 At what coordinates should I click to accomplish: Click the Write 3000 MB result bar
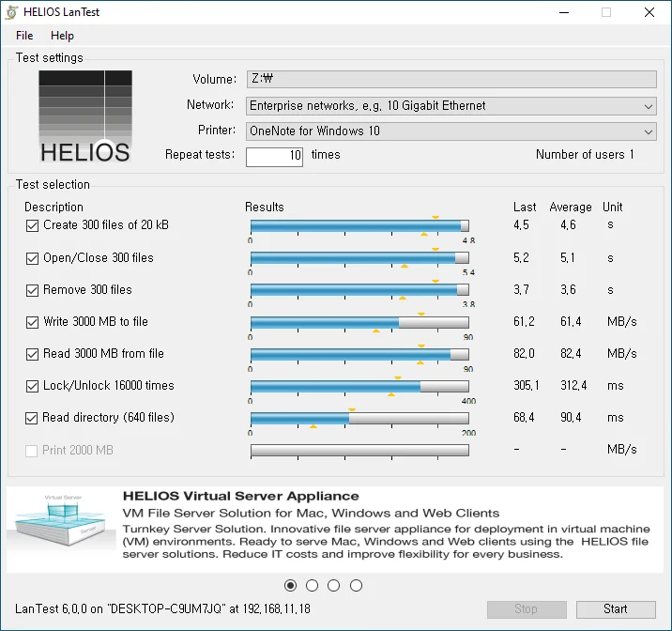359,322
